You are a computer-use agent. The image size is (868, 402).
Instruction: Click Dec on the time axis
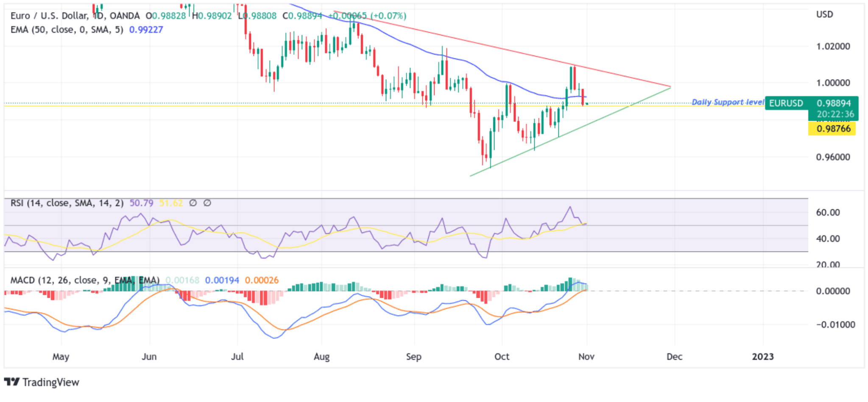(x=675, y=357)
